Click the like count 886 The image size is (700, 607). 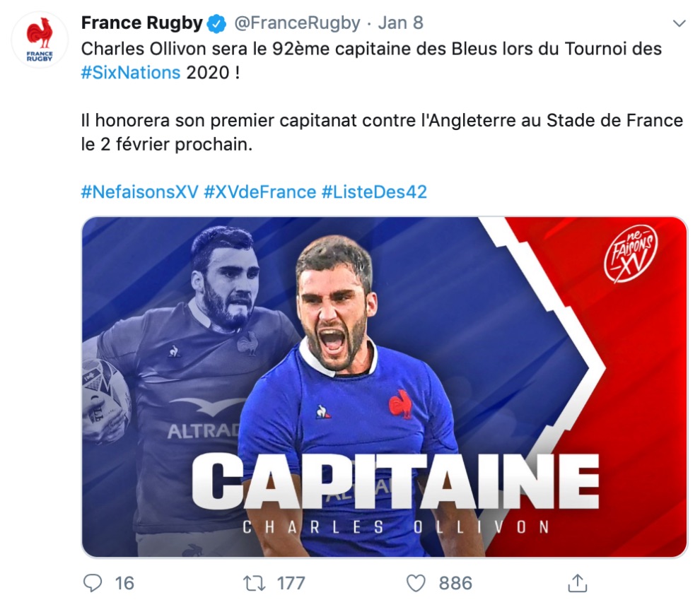click(x=455, y=584)
